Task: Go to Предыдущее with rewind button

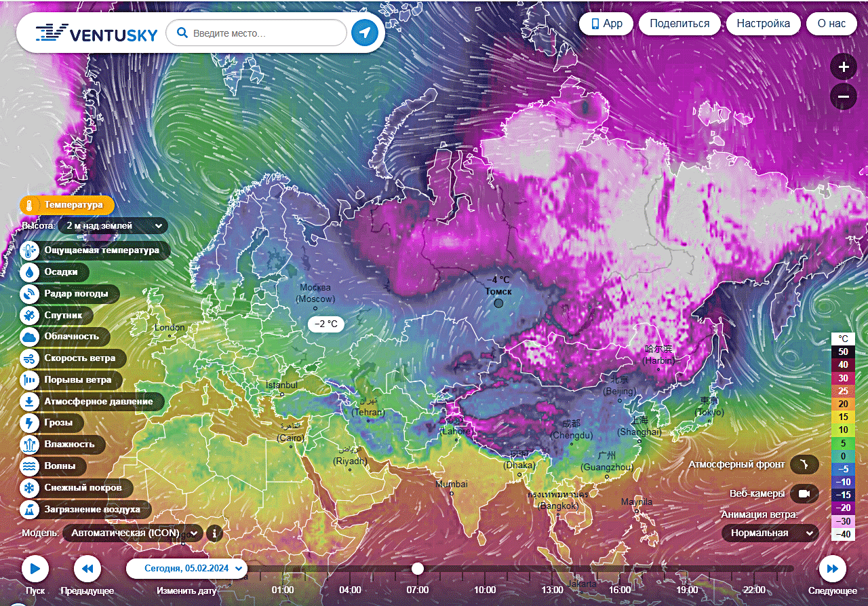Action: (87, 569)
